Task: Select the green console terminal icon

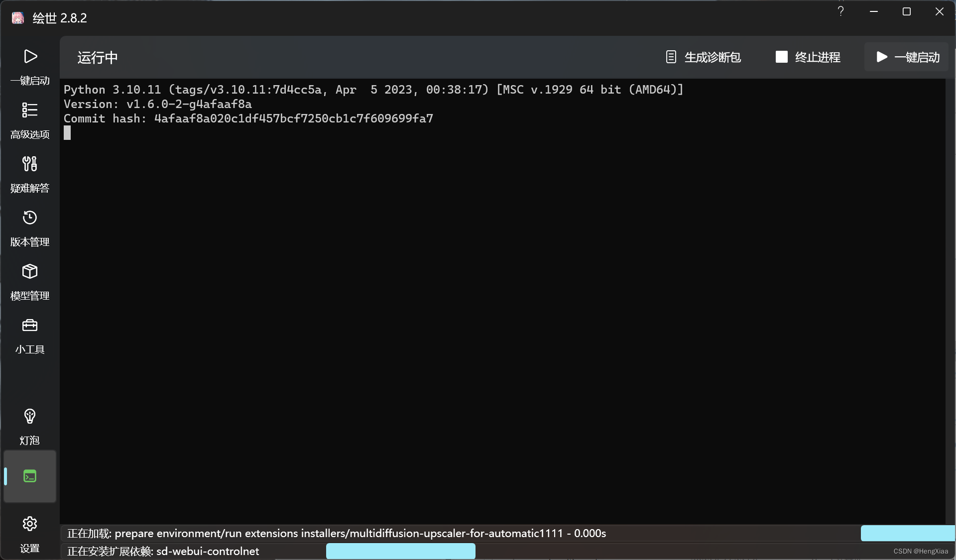Action: [x=30, y=476]
